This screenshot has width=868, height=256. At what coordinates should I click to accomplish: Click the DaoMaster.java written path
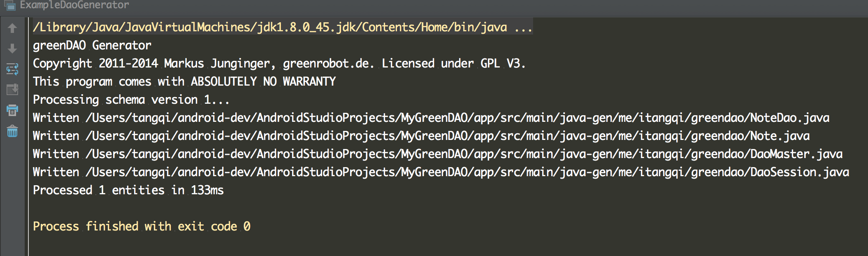point(464,154)
